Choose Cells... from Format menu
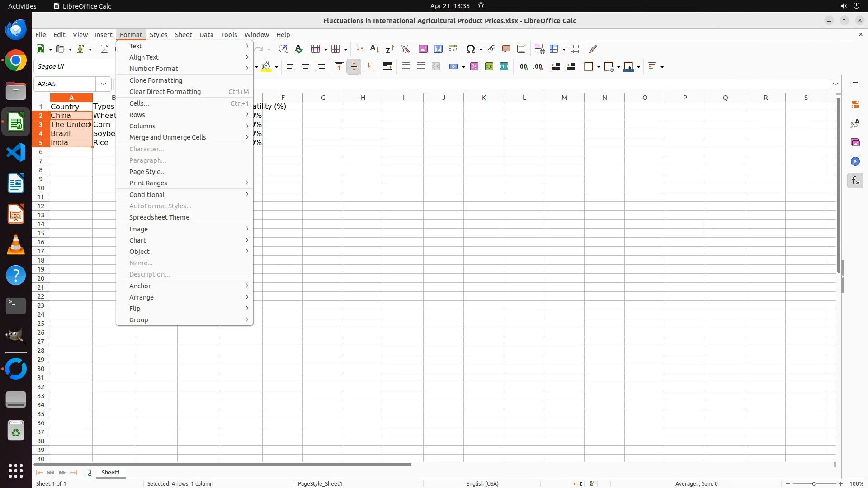868x488 pixels. [139, 103]
